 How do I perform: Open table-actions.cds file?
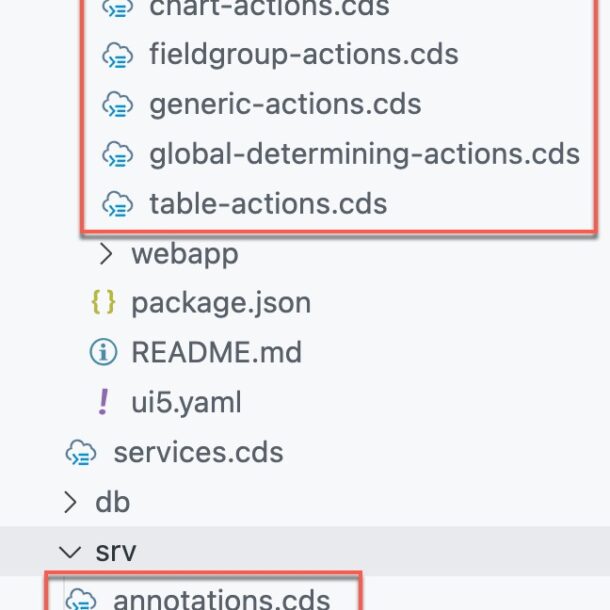coord(268,203)
